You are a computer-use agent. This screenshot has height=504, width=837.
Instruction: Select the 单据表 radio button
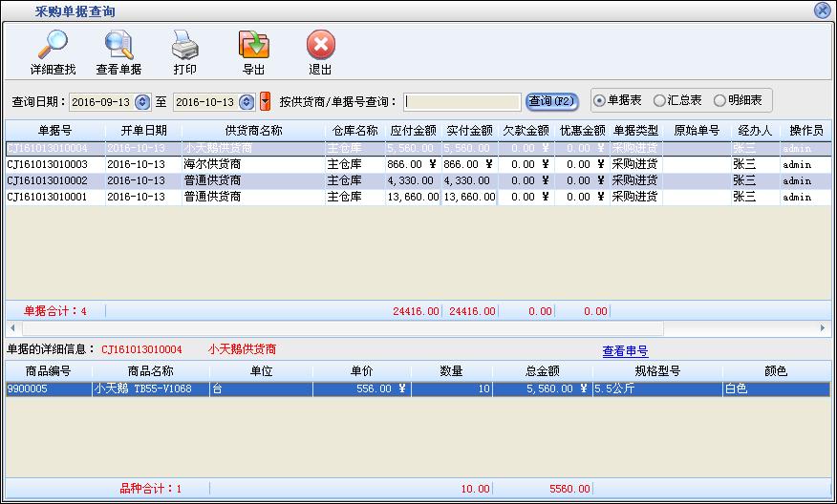pos(599,100)
